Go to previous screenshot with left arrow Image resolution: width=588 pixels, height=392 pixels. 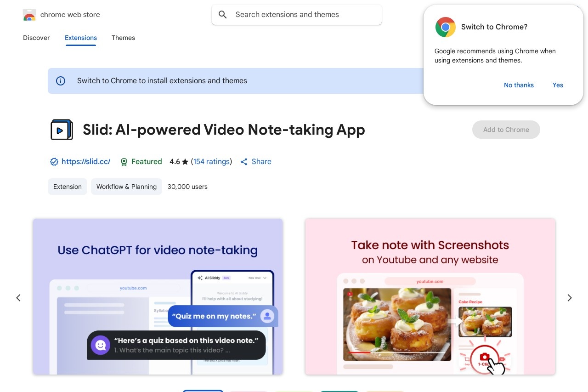click(x=18, y=298)
